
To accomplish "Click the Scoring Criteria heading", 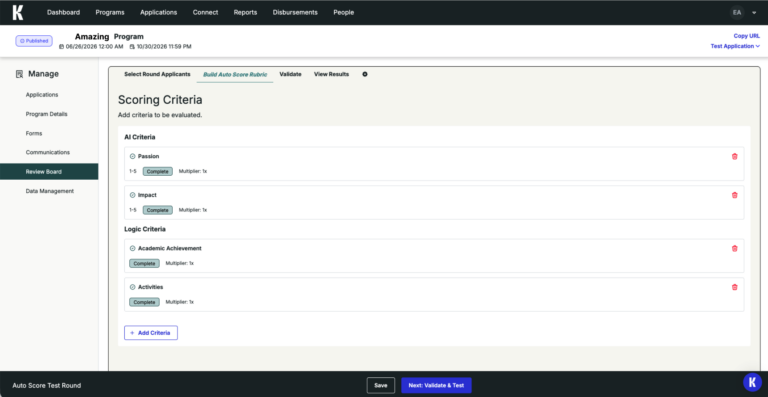I will pos(160,100).
